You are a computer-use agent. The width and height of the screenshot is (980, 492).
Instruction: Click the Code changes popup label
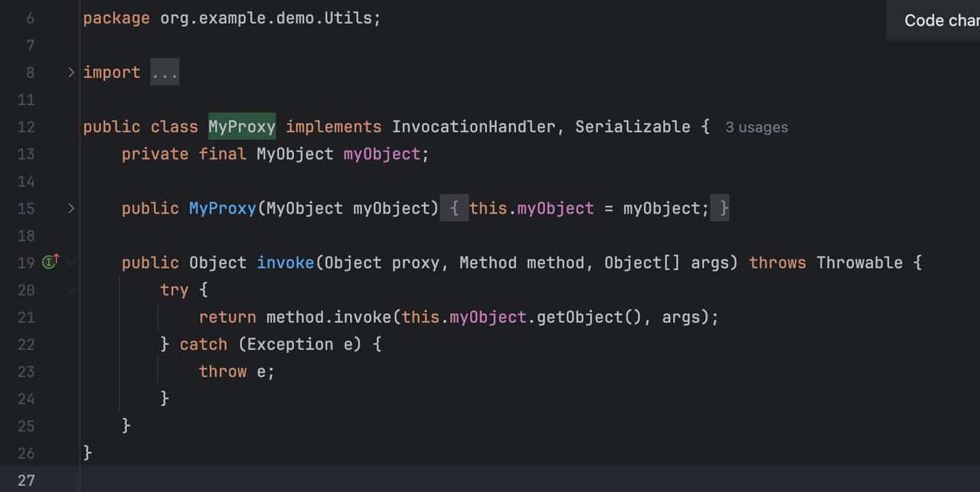pyautogui.click(x=940, y=21)
